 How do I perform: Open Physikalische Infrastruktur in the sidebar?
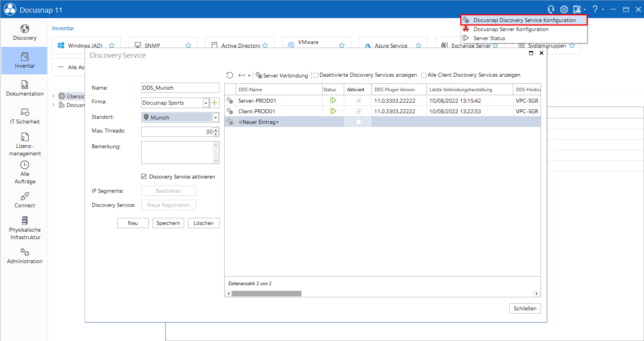(x=24, y=228)
